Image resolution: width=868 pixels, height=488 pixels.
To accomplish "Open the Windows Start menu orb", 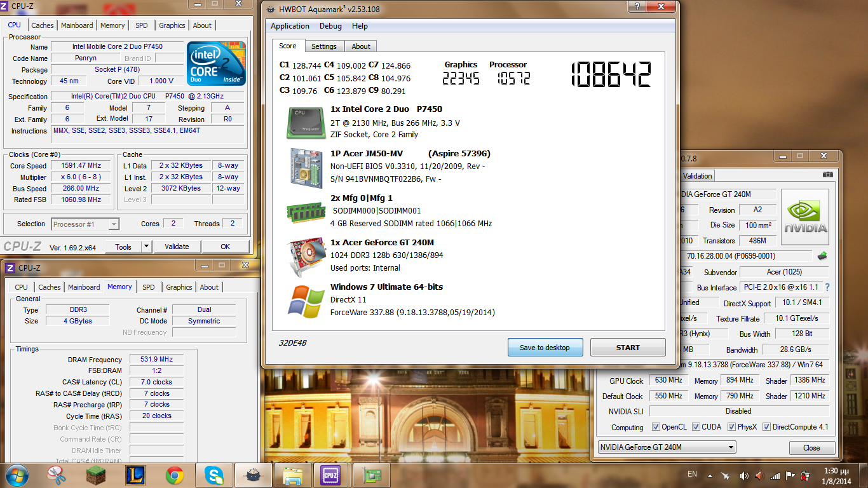I will pos(16,475).
